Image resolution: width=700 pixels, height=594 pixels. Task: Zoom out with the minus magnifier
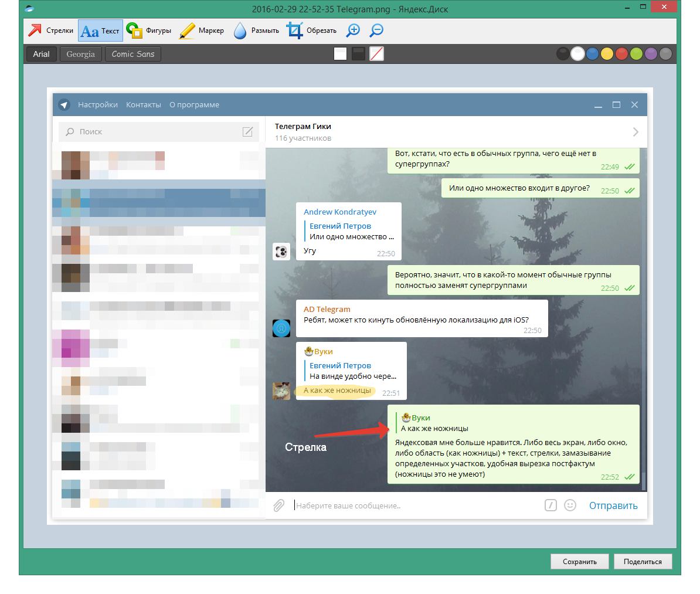coord(377,30)
